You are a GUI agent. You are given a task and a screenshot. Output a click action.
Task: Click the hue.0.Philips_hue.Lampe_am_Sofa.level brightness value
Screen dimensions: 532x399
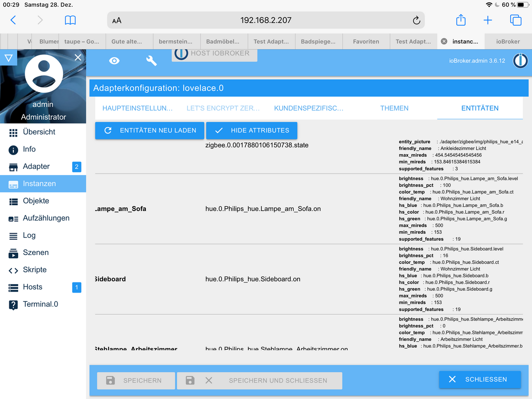[x=474, y=179]
